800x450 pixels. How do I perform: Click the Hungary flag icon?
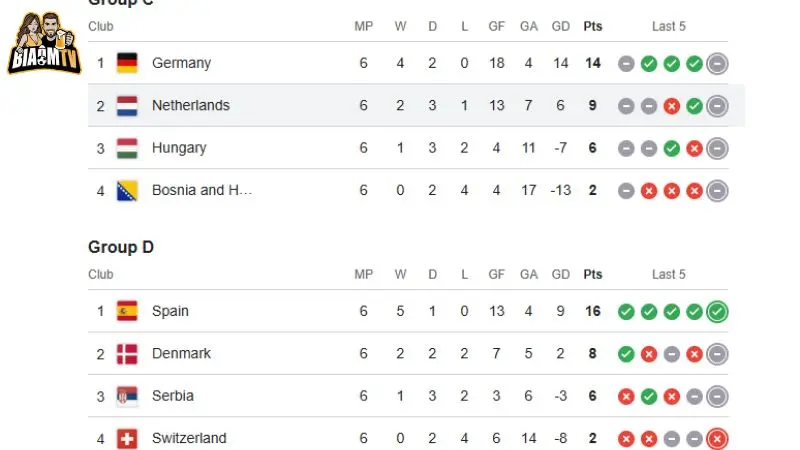[x=127, y=148]
